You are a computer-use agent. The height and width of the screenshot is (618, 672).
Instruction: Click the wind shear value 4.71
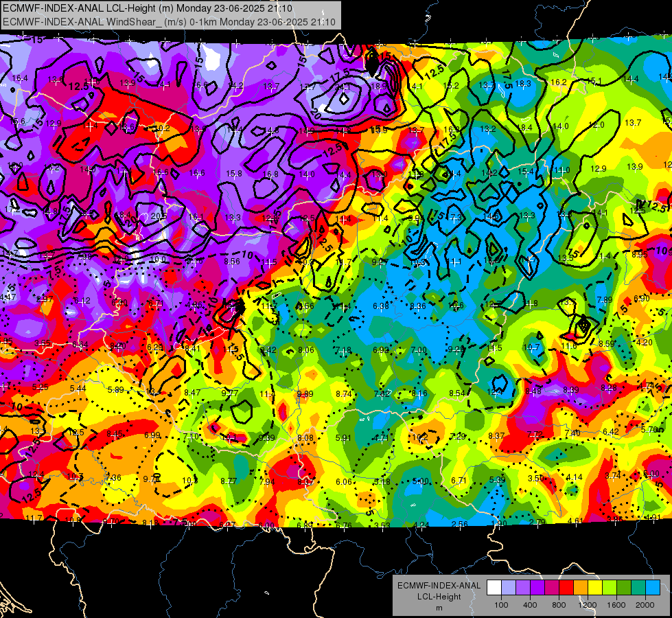tap(381, 438)
